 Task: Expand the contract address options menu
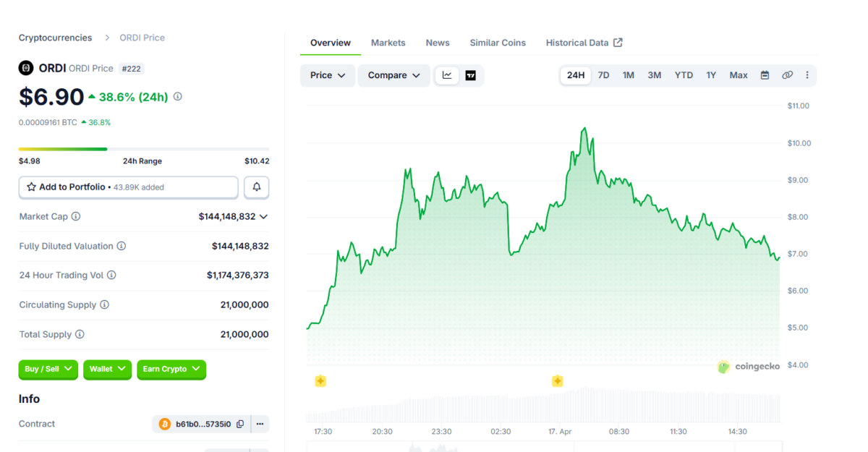(260, 424)
